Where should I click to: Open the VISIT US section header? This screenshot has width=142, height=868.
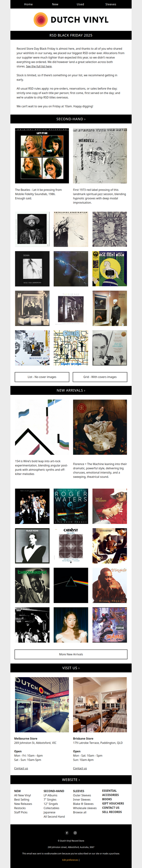coord(71,668)
